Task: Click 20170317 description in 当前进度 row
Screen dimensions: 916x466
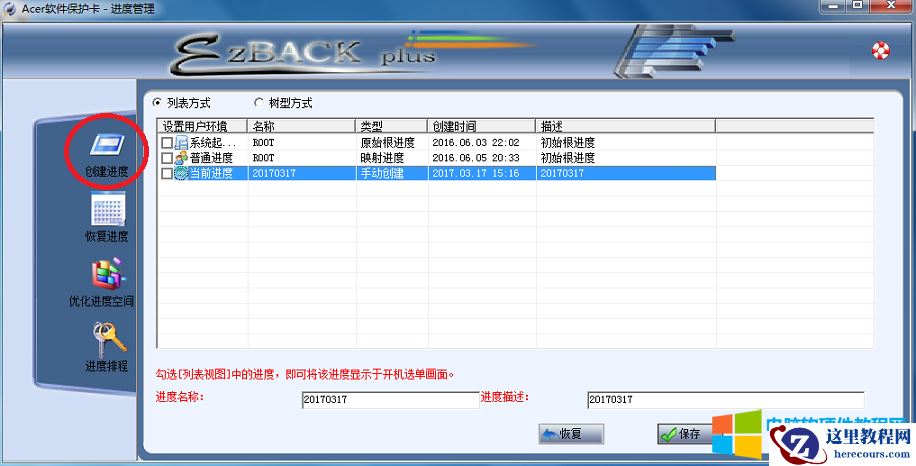Action: point(562,173)
